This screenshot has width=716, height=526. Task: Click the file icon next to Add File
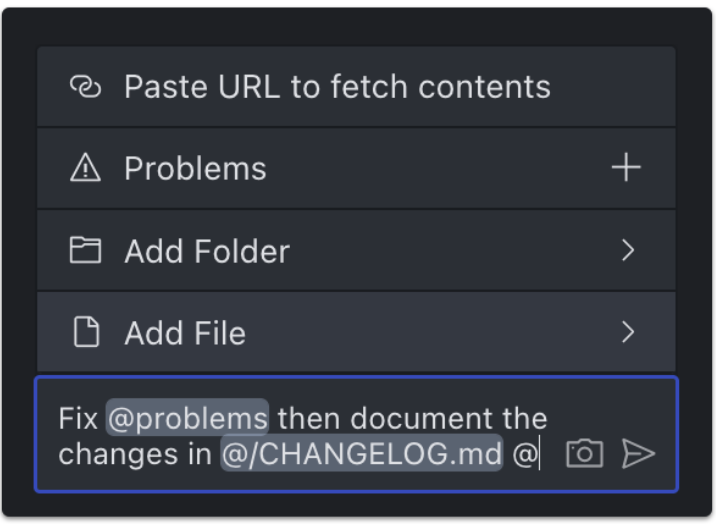coord(87,332)
